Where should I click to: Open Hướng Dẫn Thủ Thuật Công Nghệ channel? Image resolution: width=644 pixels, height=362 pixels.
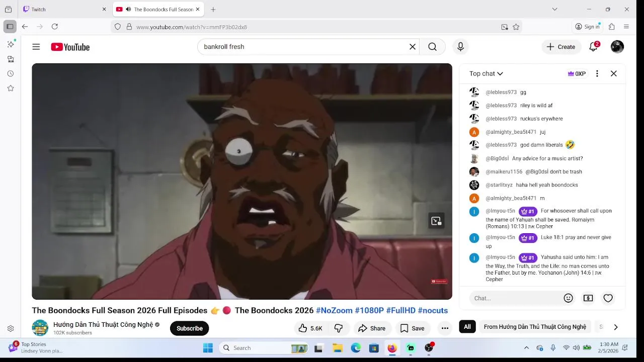tap(103, 325)
